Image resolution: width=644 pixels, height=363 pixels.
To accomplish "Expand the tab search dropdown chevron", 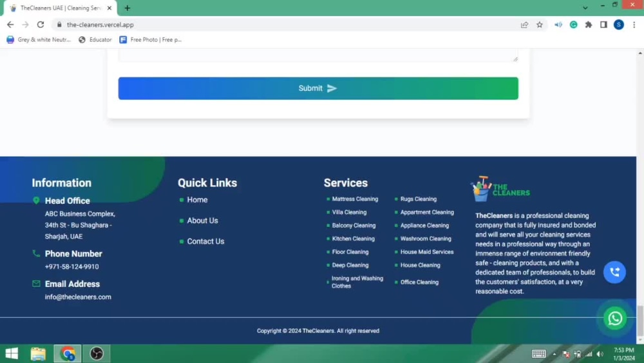I will click(585, 8).
